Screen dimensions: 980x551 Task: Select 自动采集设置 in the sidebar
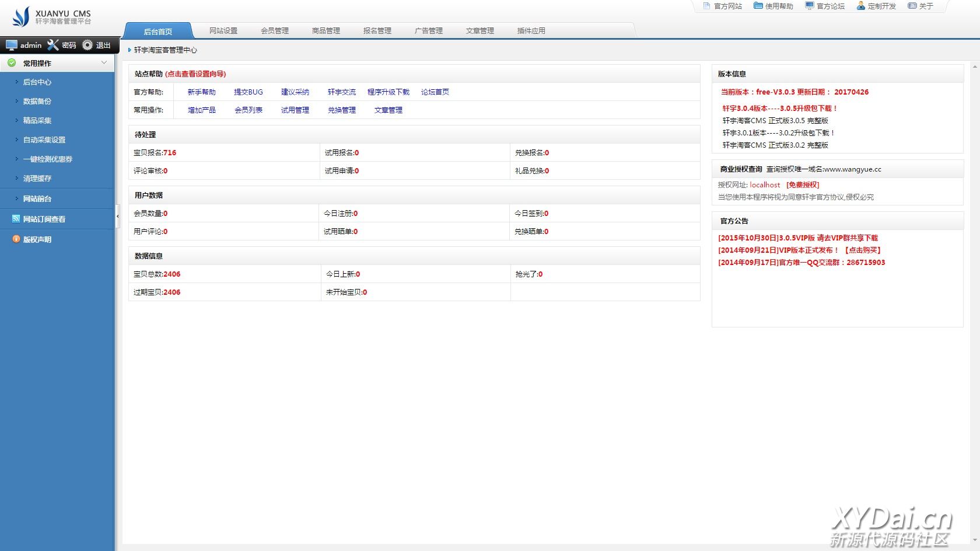[44, 140]
